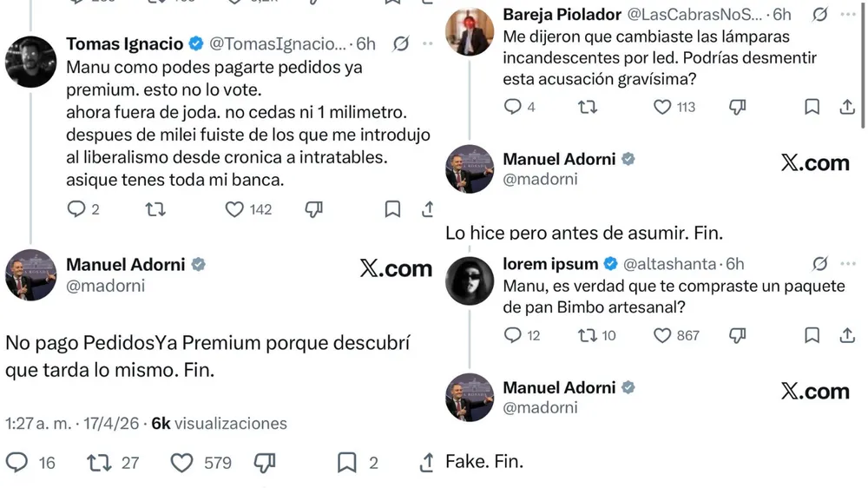Open Tomas Ignacio's profile name link

(x=125, y=43)
